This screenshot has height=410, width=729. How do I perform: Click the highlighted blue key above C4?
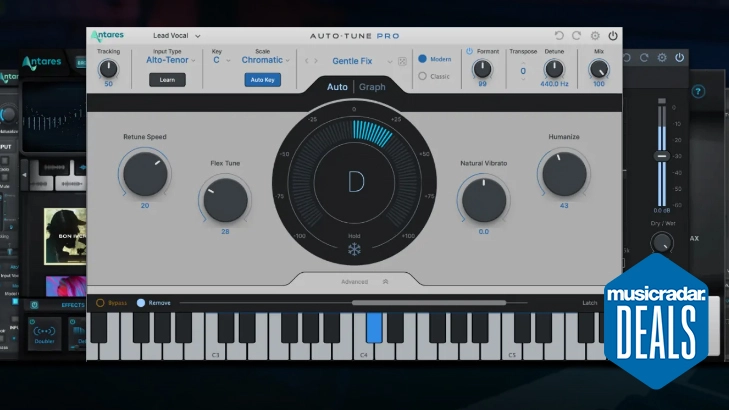(x=374, y=328)
